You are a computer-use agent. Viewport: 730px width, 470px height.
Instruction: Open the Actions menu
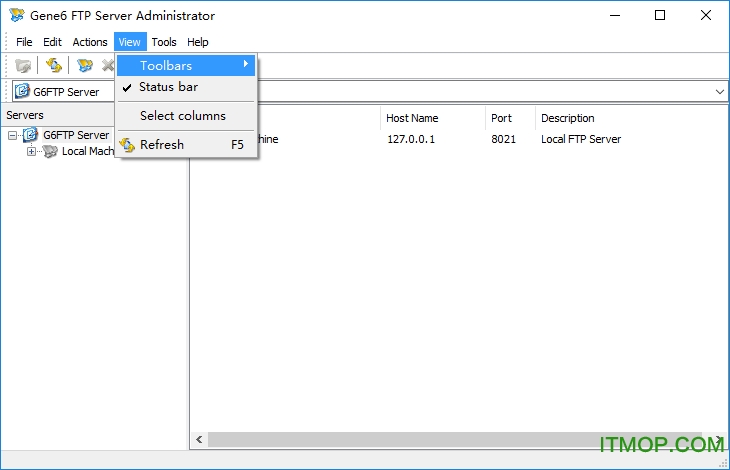(x=90, y=42)
